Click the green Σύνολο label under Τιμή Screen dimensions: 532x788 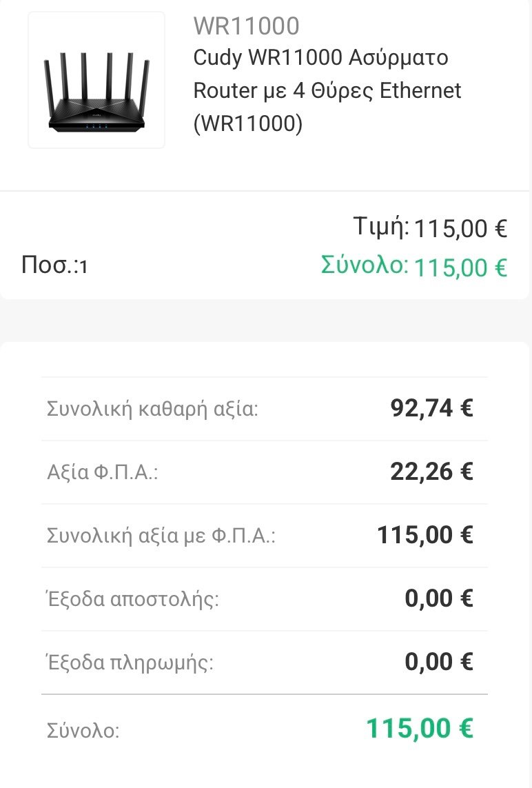pos(365,265)
